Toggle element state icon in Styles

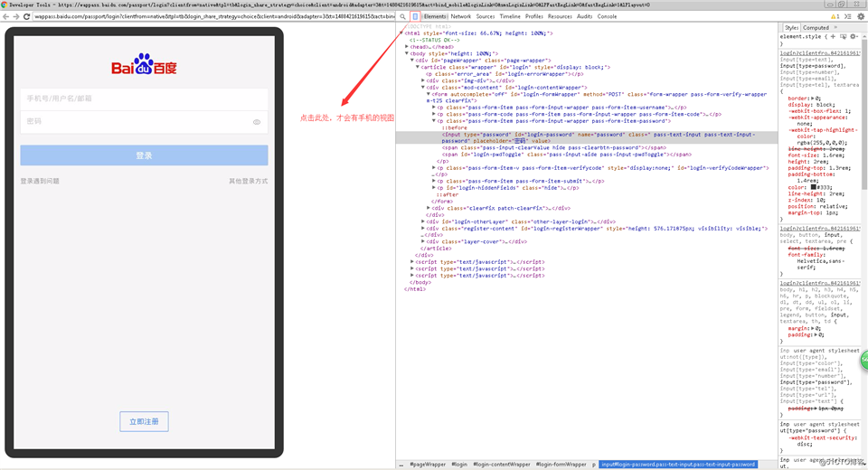click(843, 36)
